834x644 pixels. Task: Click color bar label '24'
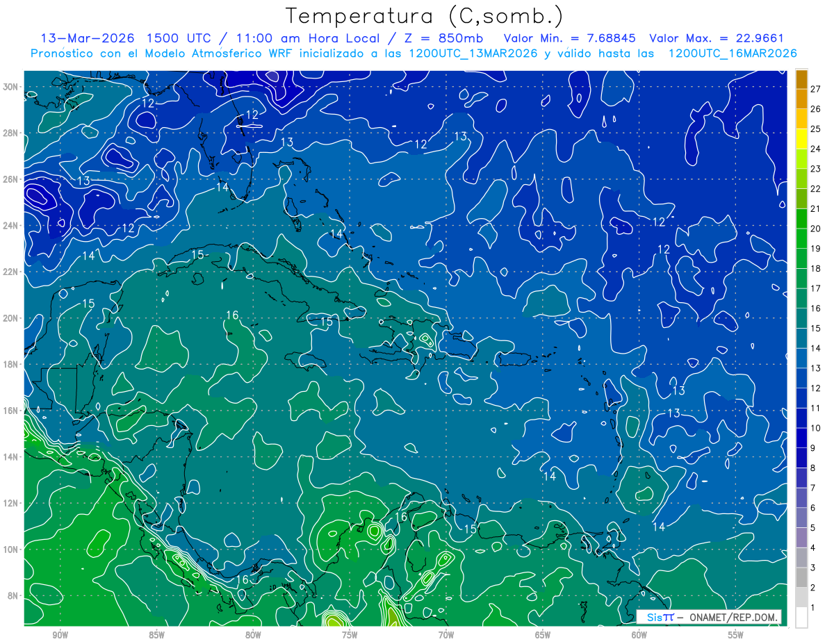(816, 149)
